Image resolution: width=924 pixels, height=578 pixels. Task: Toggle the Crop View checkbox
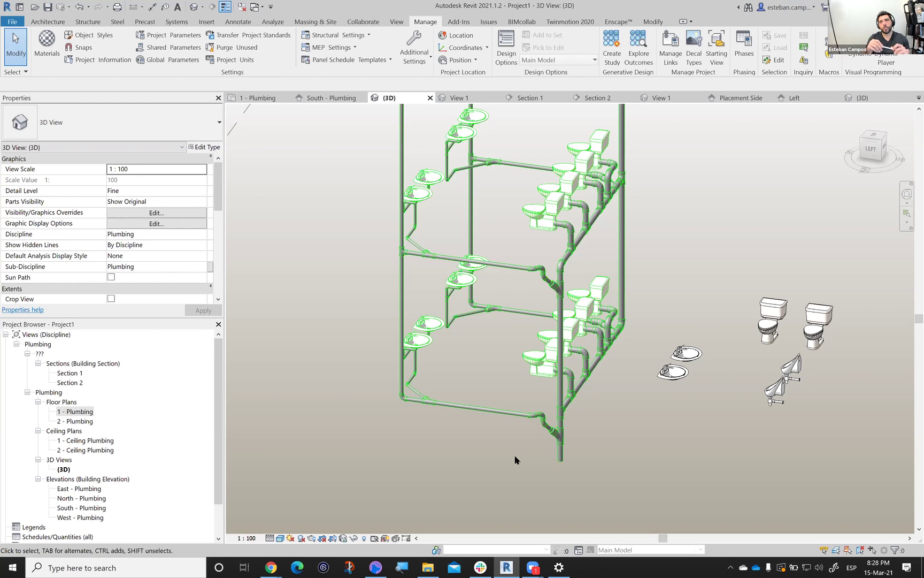[x=111, y=299]
